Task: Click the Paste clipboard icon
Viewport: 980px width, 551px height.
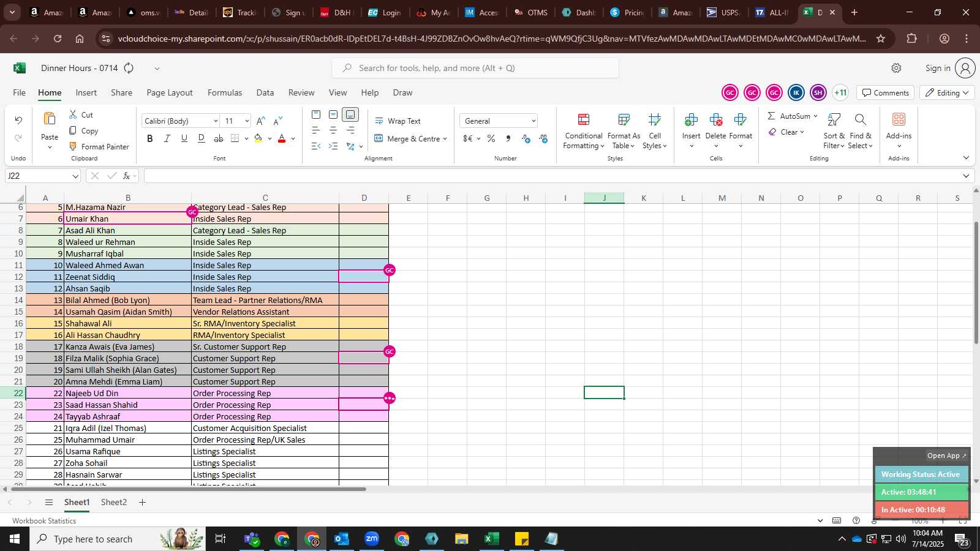Action: click(50, 119)
